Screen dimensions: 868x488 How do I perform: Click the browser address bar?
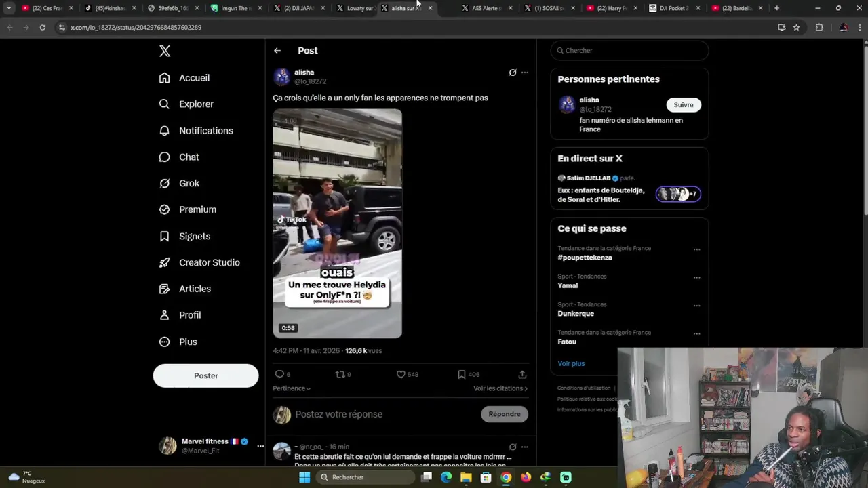click(x=414, y=28)
